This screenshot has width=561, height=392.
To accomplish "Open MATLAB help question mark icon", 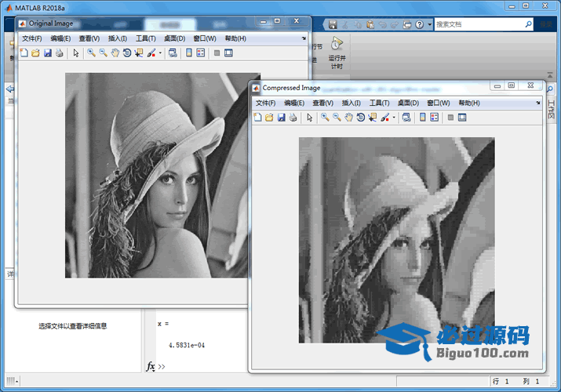I will pos(419,24).
